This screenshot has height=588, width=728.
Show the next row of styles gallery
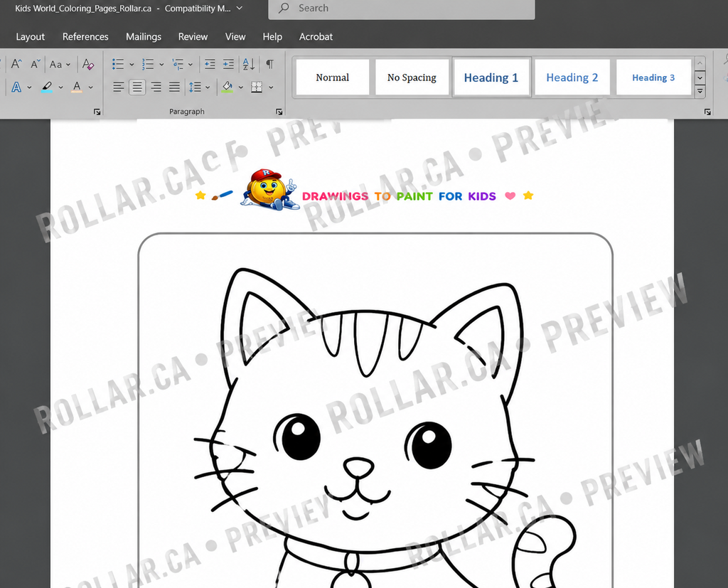[x=700, y=77]
